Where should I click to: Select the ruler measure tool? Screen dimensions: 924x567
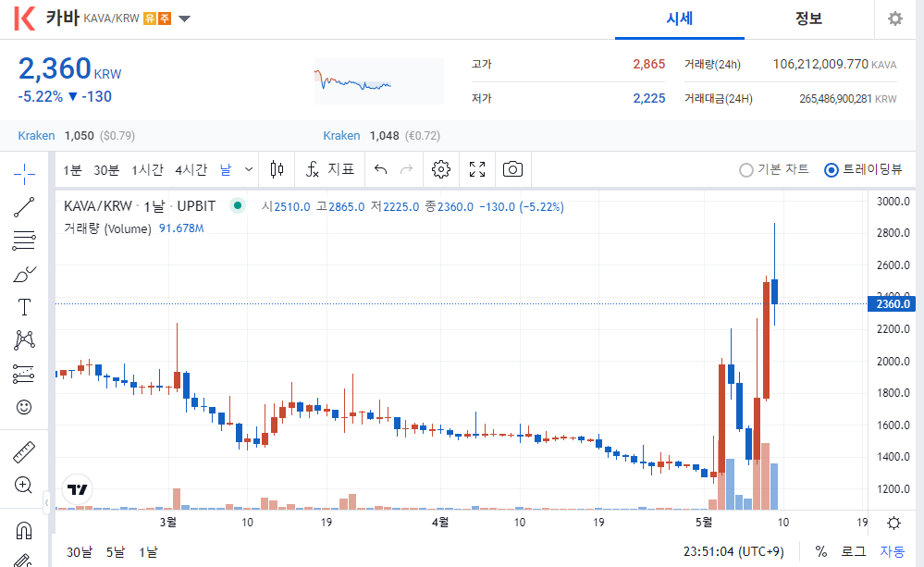tap(24, 452)
